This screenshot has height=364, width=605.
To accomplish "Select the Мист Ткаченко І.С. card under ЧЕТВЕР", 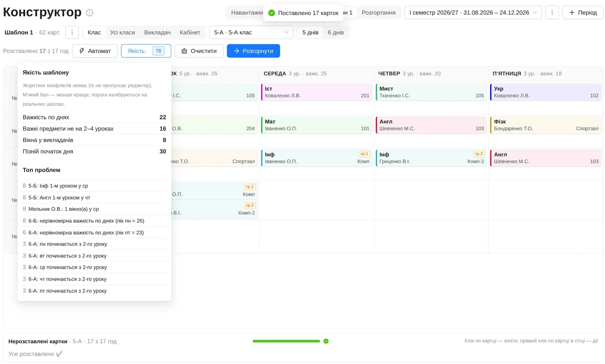I will (431, 92).
